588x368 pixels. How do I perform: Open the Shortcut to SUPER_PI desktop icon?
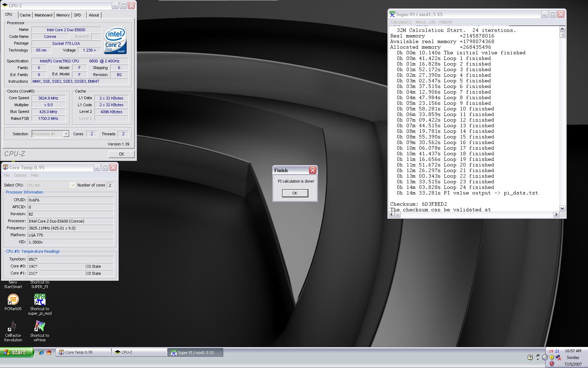point(40,284)
